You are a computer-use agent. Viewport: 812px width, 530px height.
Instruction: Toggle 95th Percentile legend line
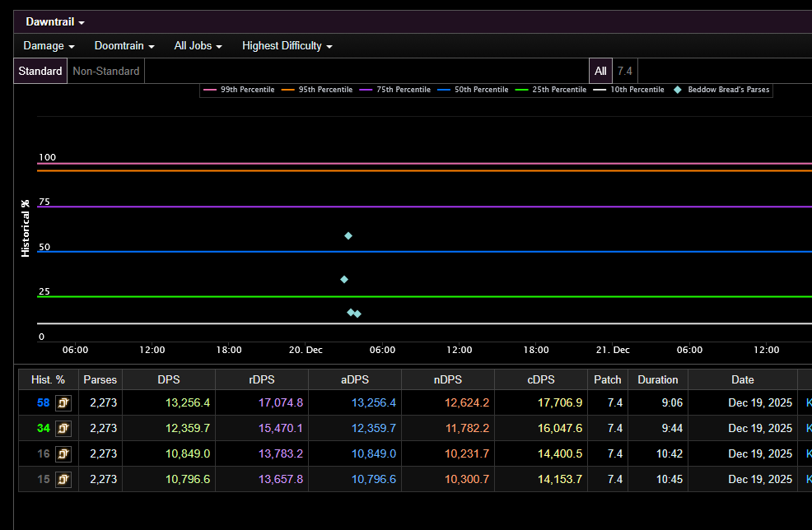point(317,90)
